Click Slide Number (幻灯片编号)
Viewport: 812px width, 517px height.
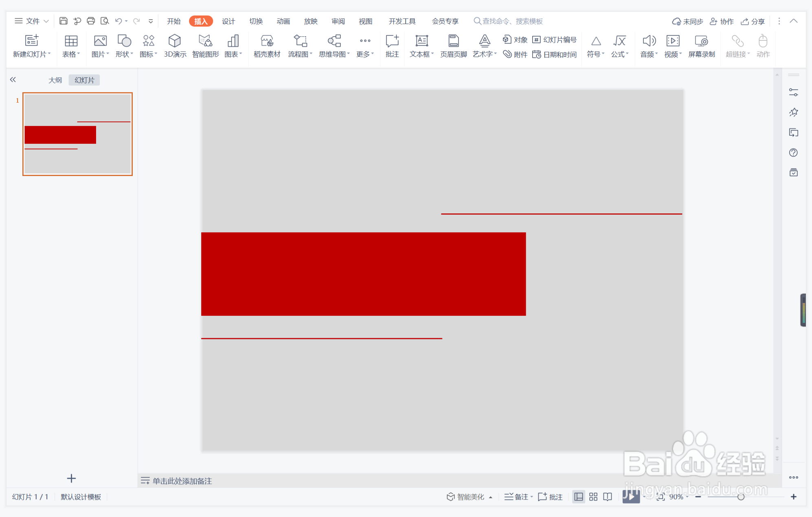click(x=555, y=40)
